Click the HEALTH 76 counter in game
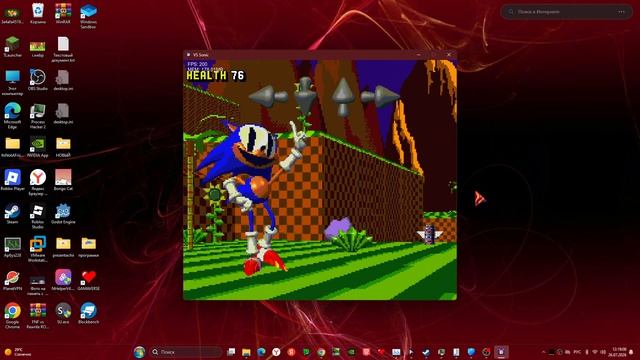This screenshot has width=640, height=360. click(x=216, y=76)
